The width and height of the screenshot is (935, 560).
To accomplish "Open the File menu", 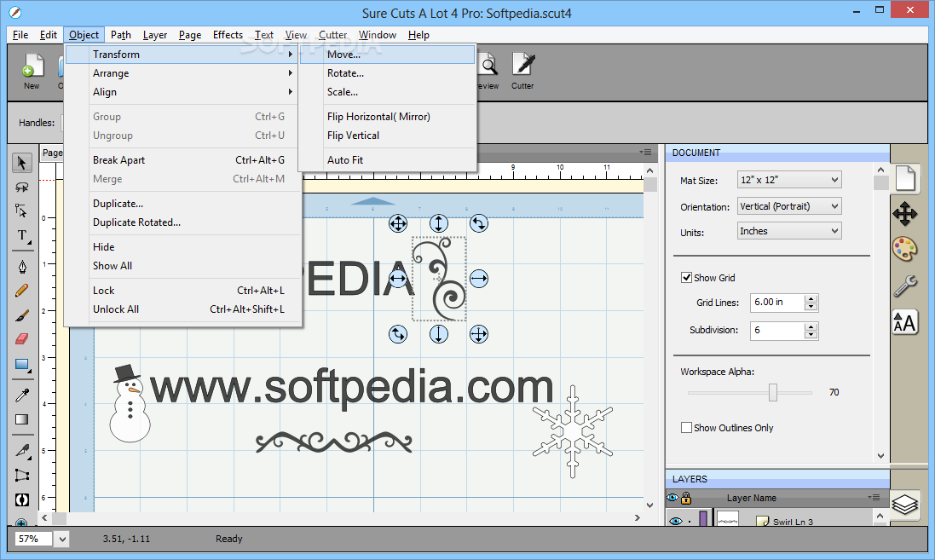I will click(x=20, y=35).
